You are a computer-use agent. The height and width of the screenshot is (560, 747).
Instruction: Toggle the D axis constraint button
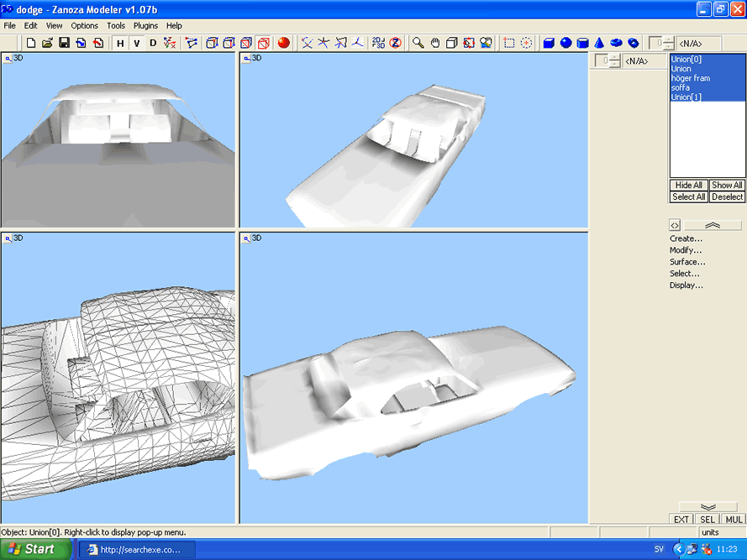(x=153, y=43)
